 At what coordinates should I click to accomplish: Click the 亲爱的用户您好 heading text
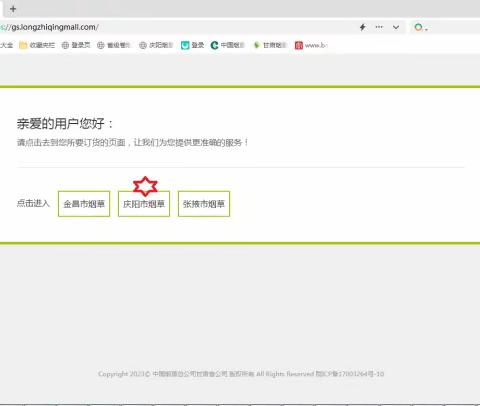[x=65, y=124]
